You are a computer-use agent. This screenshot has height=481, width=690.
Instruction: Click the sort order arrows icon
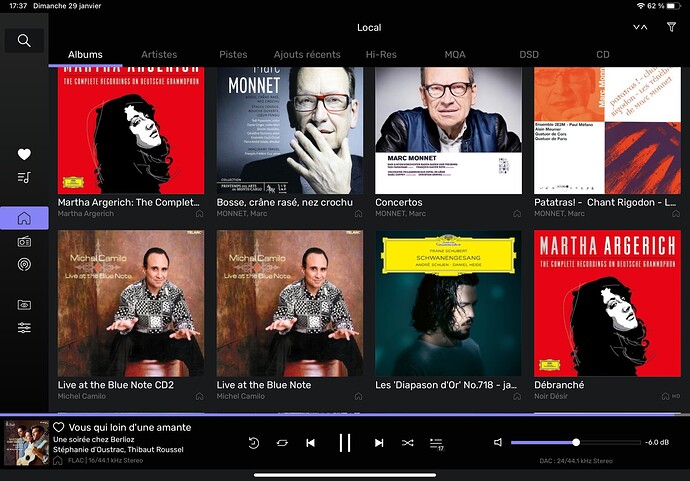tap(640, 27)
